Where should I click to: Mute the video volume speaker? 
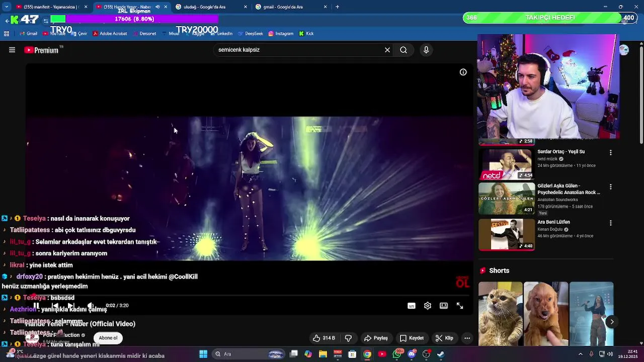point(91,306)
